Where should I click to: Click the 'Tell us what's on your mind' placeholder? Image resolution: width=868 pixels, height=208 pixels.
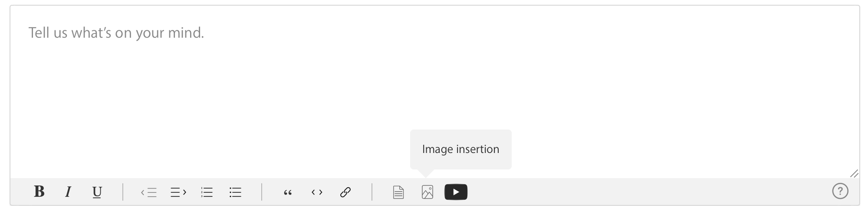coord(116,33)
